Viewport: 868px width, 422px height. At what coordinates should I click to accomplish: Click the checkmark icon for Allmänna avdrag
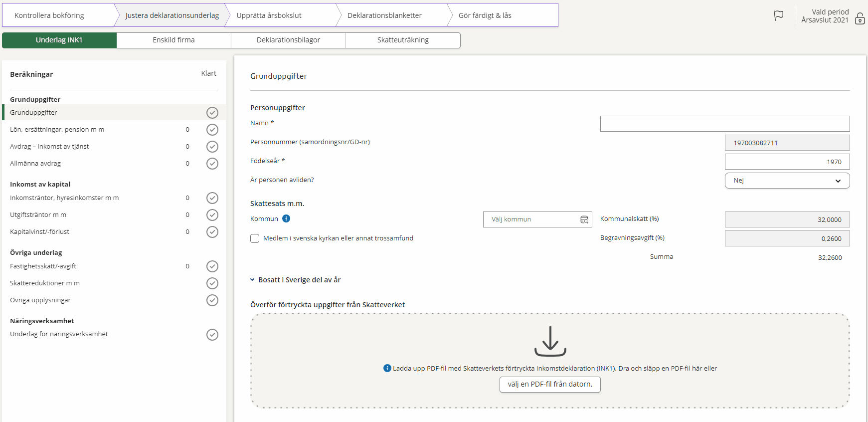(x=212, y=164)
